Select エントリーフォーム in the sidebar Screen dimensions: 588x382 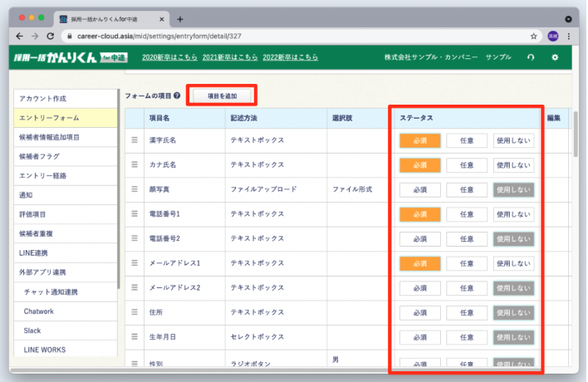tap(66, 118)
